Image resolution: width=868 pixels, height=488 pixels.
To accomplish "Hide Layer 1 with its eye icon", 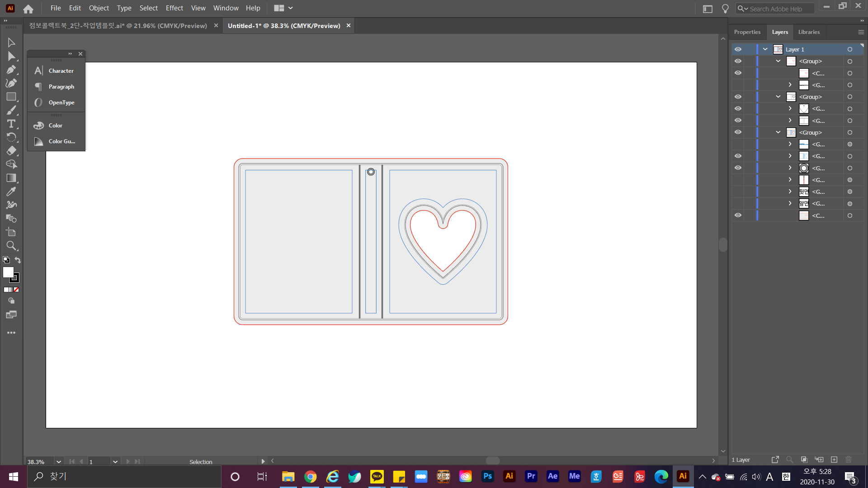I will pyautogui.click(x=738, y=49).
